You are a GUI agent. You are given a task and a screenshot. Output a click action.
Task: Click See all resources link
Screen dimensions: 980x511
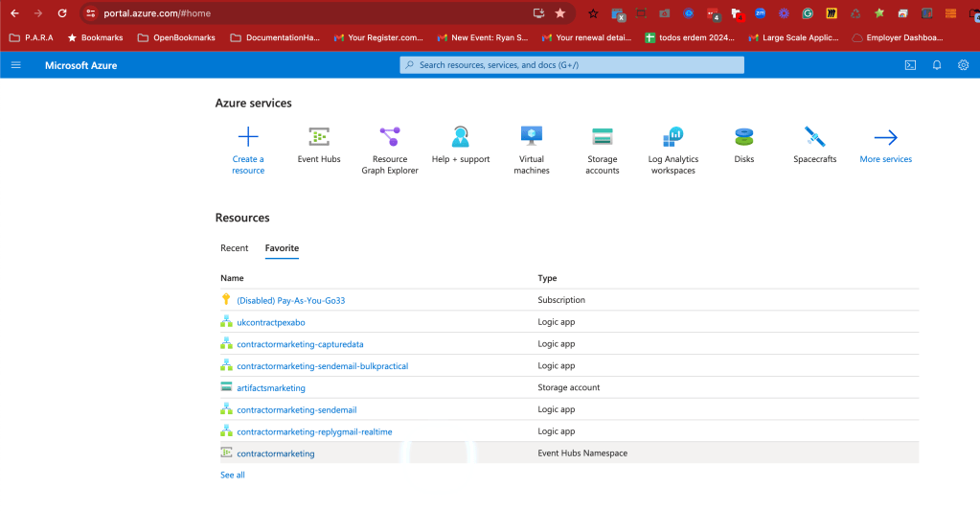point(233,475)
